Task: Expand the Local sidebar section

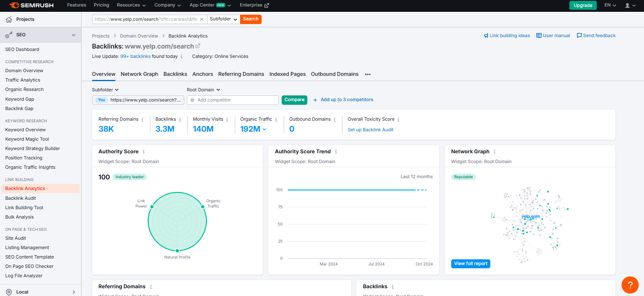Action: coord(74,292)
